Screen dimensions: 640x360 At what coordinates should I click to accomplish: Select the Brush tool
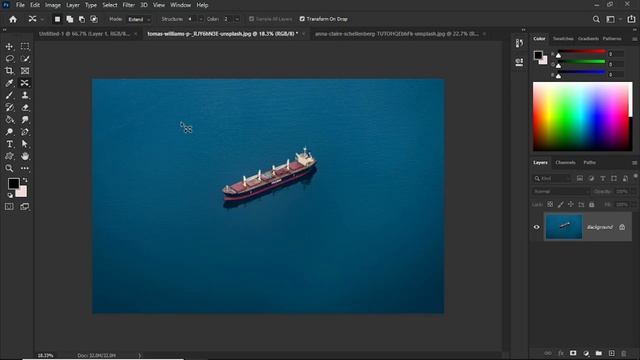click(9, 95)
